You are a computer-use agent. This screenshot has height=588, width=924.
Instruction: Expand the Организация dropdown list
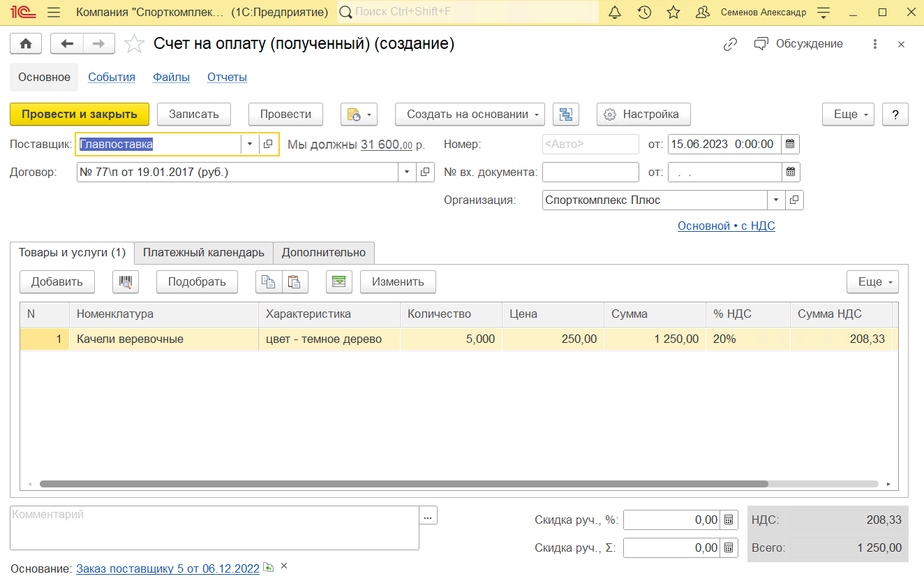pyautogui.click(x=776, y=200)
